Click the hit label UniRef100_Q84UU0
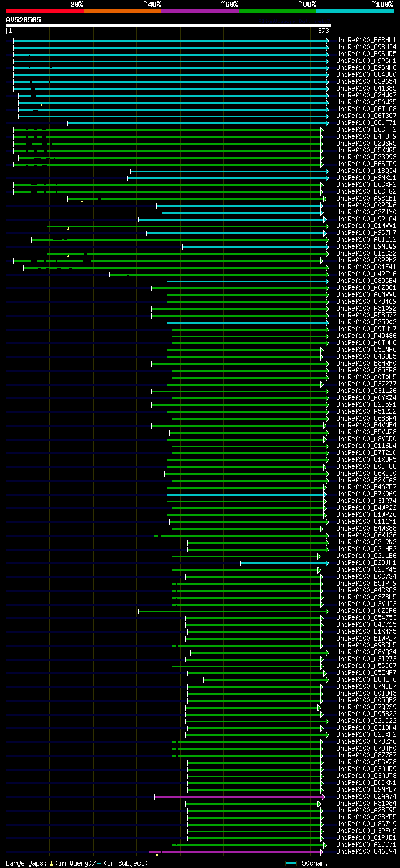400x868 pixels. coord(366,75)
